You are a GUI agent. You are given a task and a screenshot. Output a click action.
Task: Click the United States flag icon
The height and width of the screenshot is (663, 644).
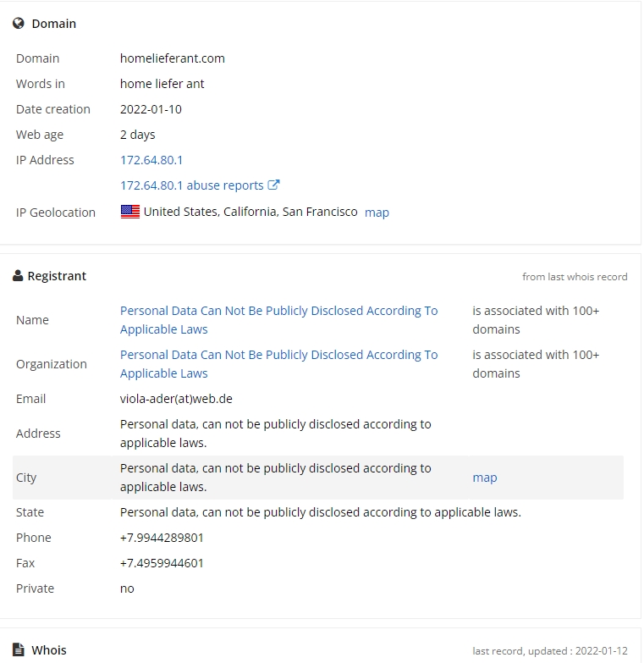coord(130,212)
